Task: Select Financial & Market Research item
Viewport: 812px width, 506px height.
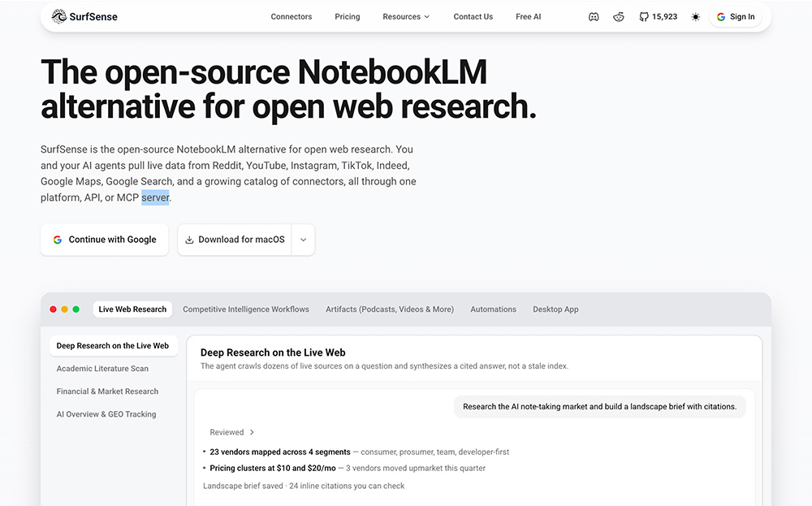Action: coord(107,391)
